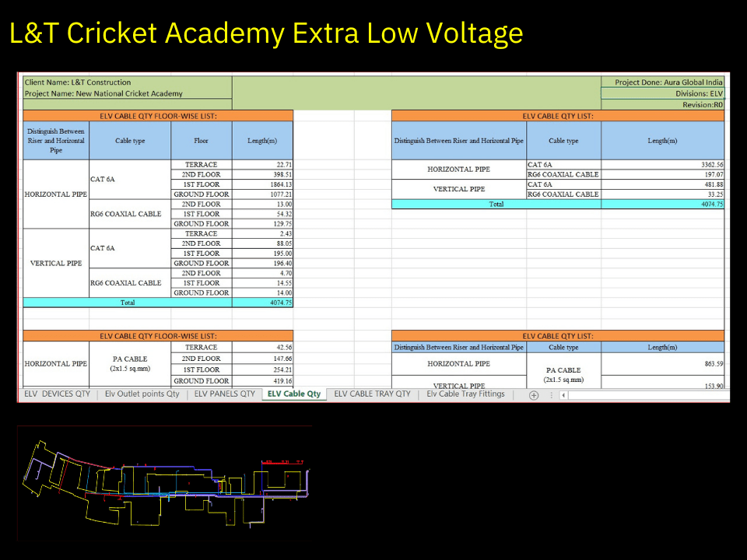Image resolution: width=747 pixels, height=560 pixels.
Task: Select the top-right ELV CABLE QTY LIST header
Action: pos(558,116)
